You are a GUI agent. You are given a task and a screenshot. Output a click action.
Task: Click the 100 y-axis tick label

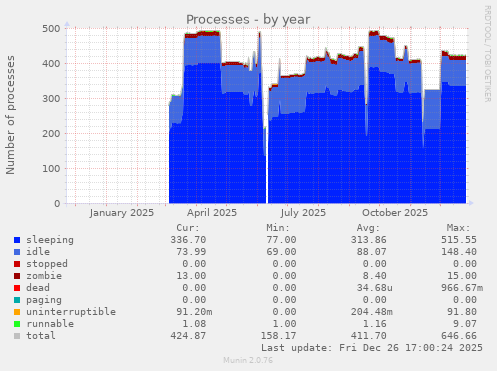51,168
